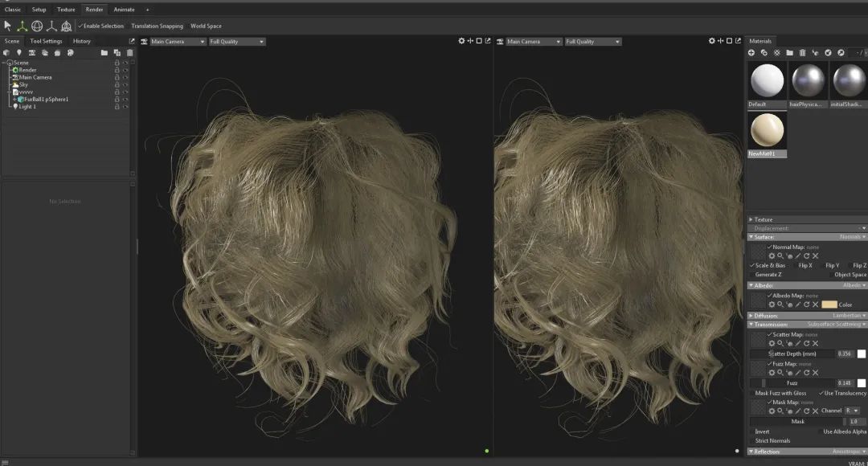This screenshot has width=868, height=466.
Task: Activate the translate gizmo tool
Action: (23, 26)
